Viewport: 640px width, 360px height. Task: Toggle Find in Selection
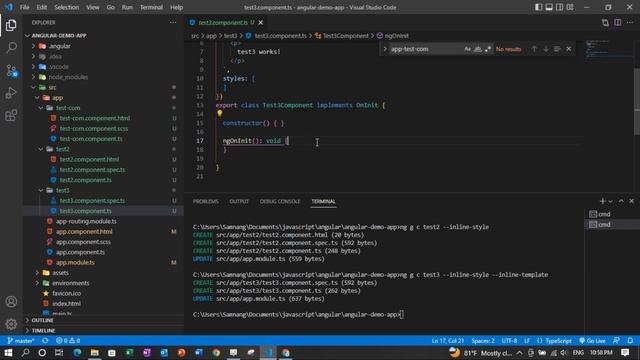pos(557,49)
